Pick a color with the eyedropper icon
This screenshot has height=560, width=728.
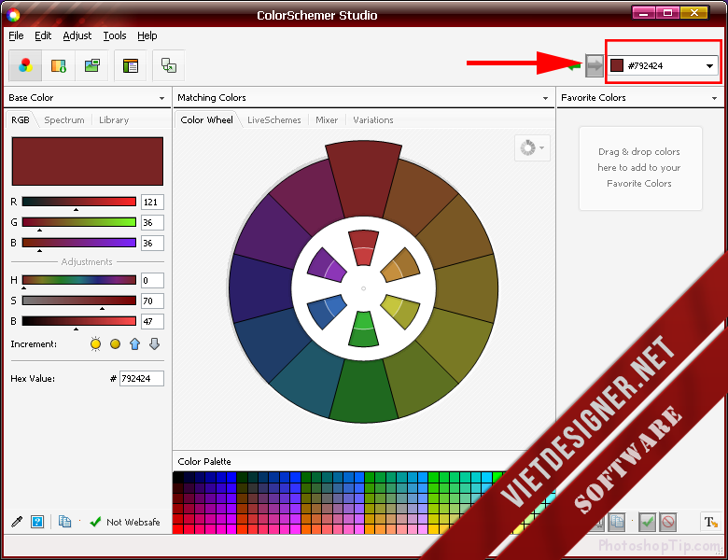pyautogui.click(x=17, y=522)
